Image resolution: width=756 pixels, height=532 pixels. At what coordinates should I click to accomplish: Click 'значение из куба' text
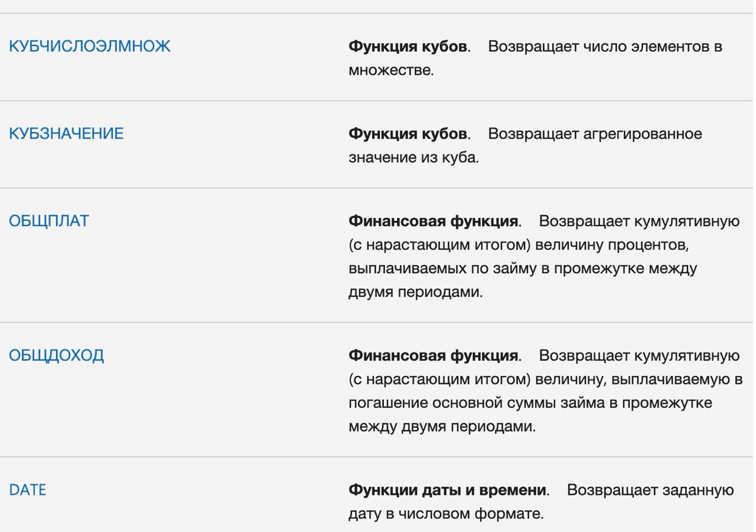coord(412,157)
